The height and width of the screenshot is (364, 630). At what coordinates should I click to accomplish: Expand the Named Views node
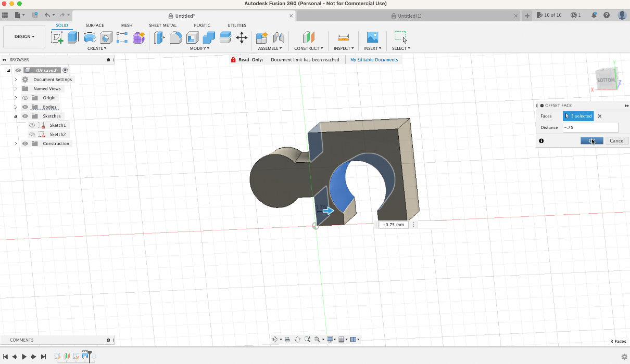pyautogui.click(x=16, y=88)
